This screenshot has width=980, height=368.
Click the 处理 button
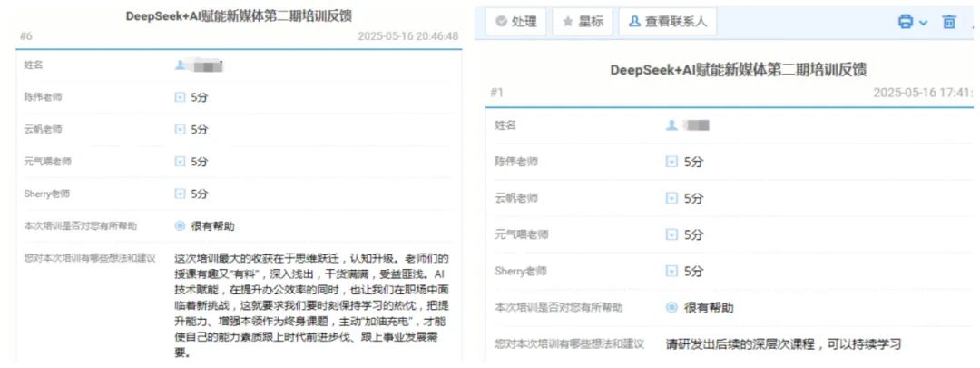(515, 22)
